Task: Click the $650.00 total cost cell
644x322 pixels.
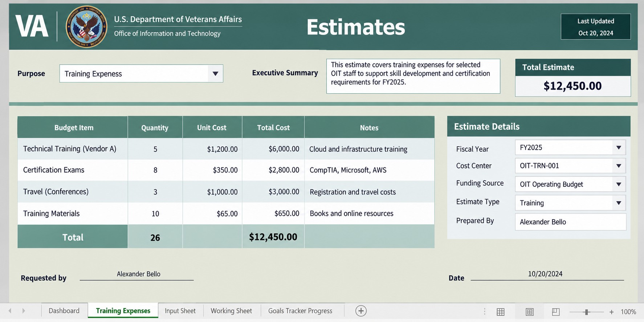Action: click(273, 213)
